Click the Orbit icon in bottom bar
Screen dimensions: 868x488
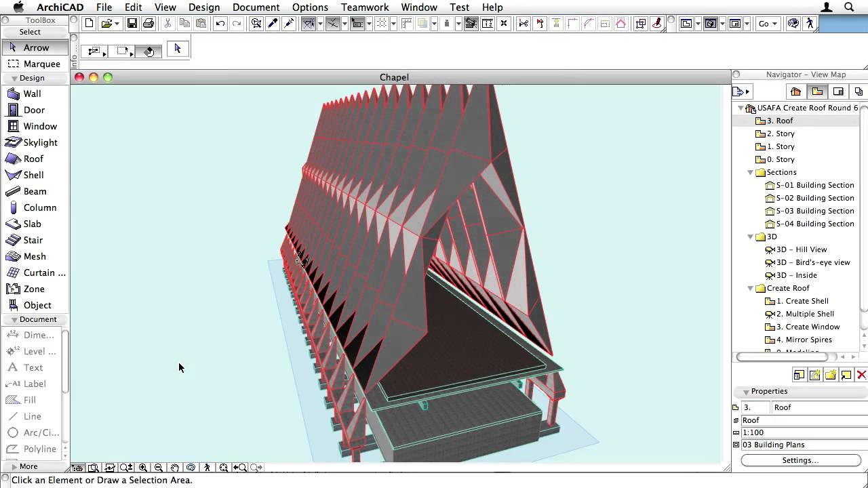click(x=191, y=468)
